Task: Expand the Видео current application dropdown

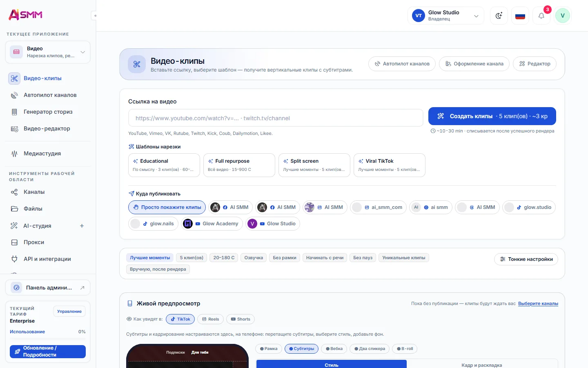Action: click(48, 52)
